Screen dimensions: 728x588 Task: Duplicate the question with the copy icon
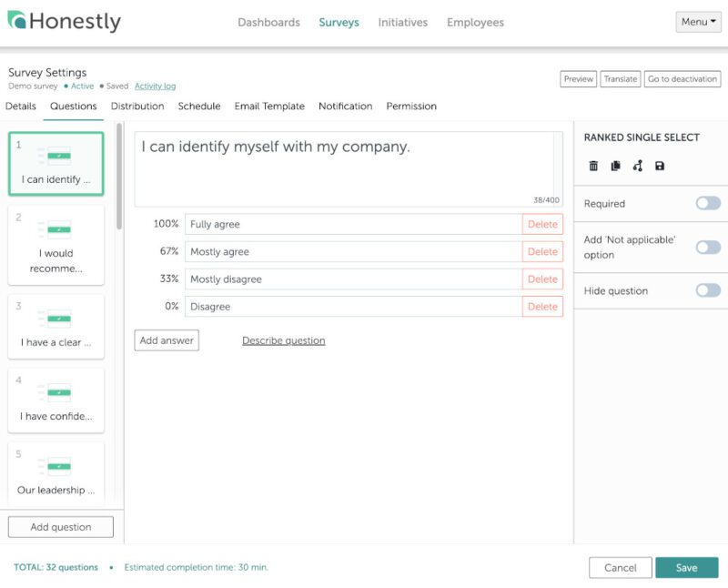click(617, 166)
